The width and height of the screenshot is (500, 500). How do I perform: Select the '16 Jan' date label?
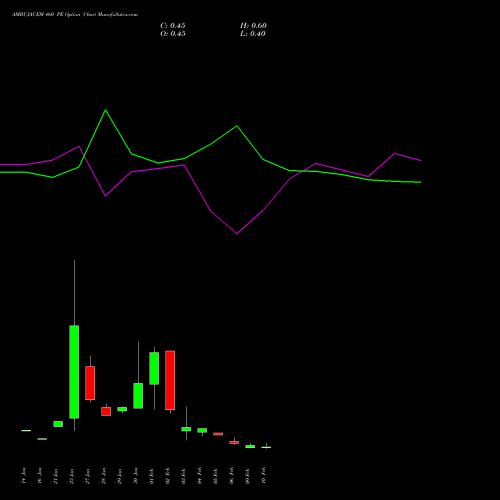click(40, 475)
